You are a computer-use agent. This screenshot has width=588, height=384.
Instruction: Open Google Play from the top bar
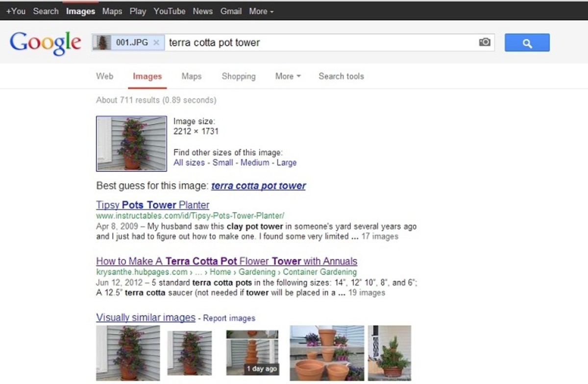(138, 11)
